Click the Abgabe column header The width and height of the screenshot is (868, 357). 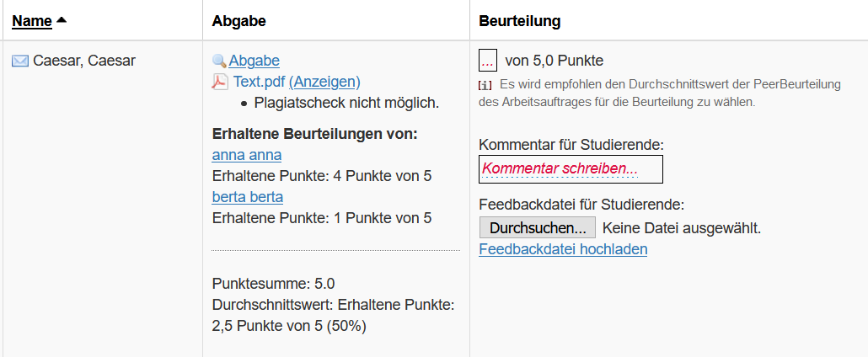pyautogui.click(x=239, y=21)
